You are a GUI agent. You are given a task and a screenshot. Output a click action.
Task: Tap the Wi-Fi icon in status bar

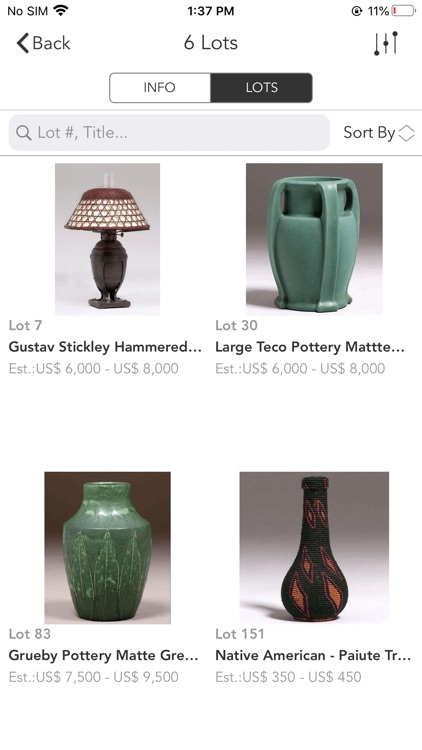point(61,10)
